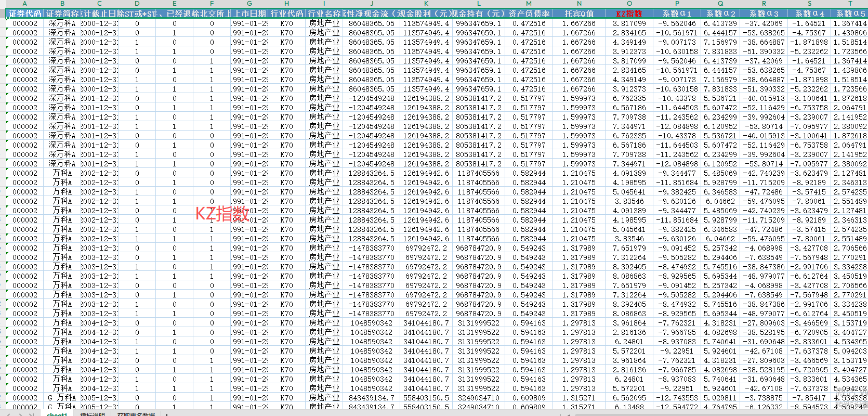Select the cell with value -12.743553
Screen dimensions: 868x416
[677, 398]
